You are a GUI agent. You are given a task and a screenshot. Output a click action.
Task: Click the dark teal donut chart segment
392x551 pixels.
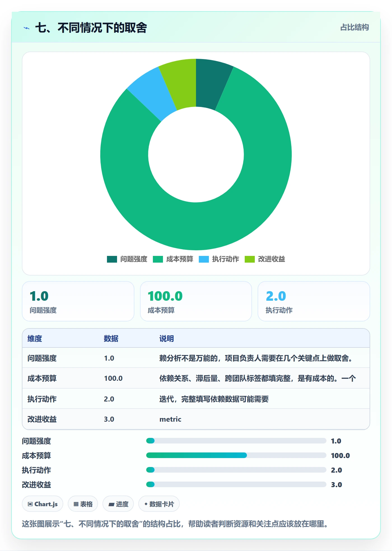coord(211,83)
